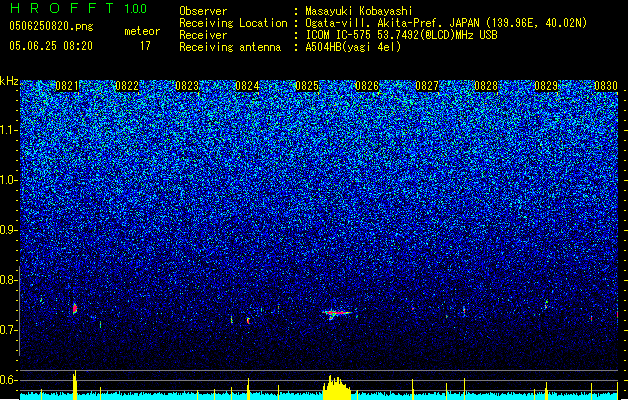
Task: Click the 0.9 kHz axis tick label
Action: click(x=9, y=230)
